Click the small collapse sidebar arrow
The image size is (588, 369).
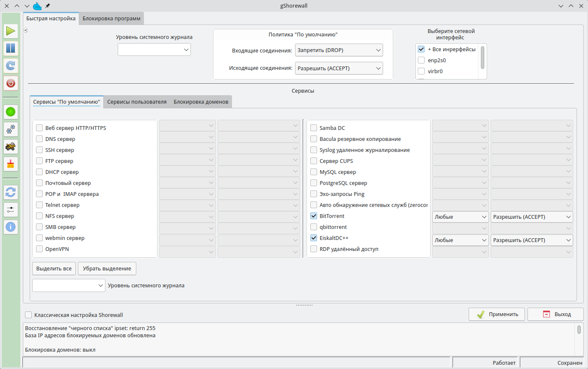[x=26, y=30]
